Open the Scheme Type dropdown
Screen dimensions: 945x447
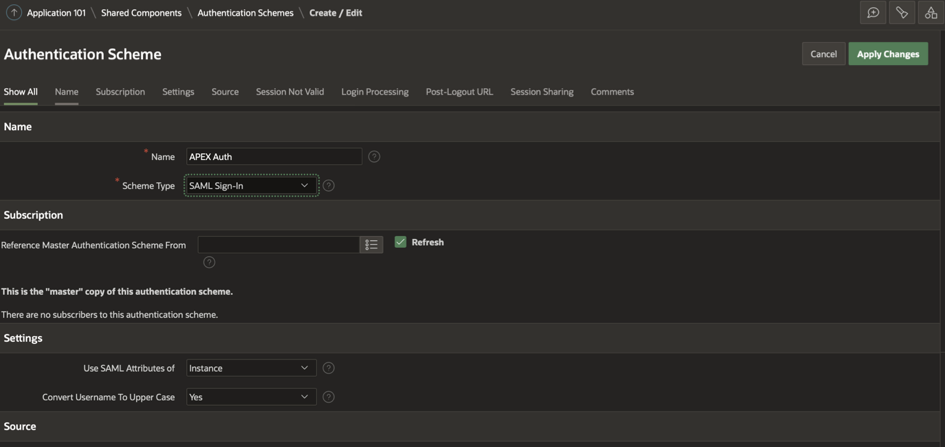click(x=251, y=186)
